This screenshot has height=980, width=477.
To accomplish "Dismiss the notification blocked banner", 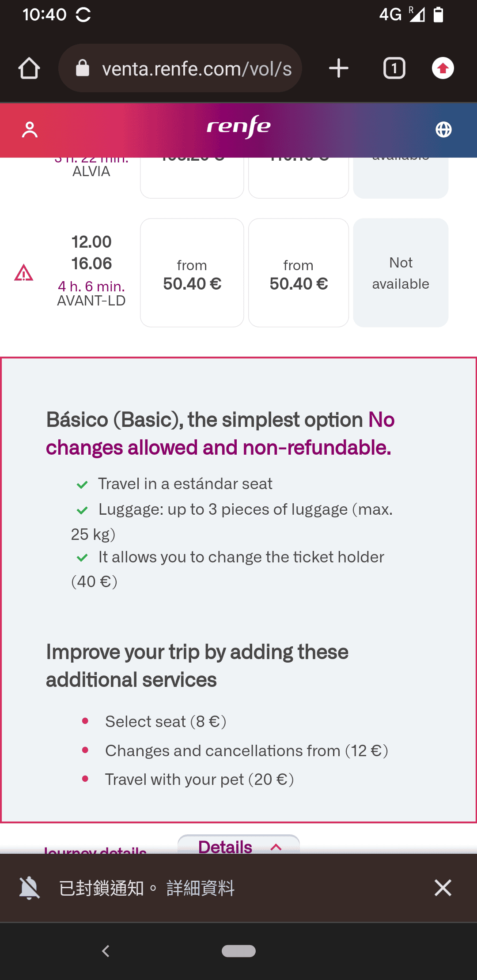I will (x=443, y=888).
